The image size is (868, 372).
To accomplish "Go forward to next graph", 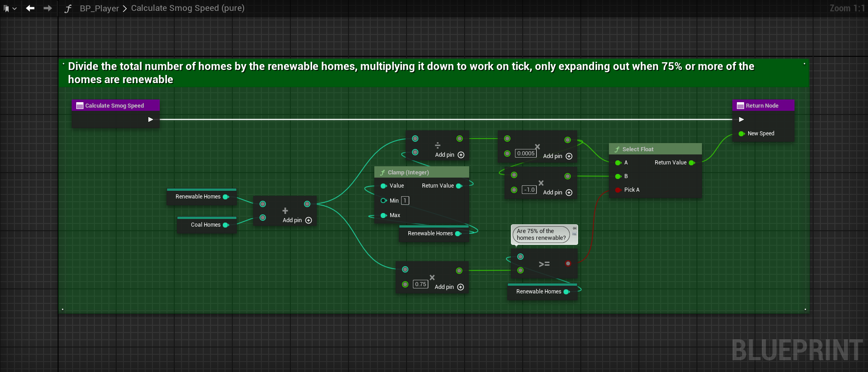I will [x=47, y=8].
